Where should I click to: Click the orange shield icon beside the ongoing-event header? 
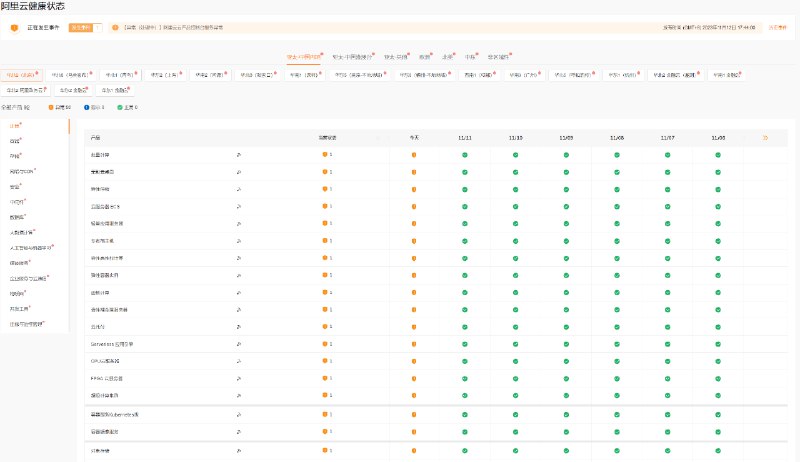click(14, 28)
